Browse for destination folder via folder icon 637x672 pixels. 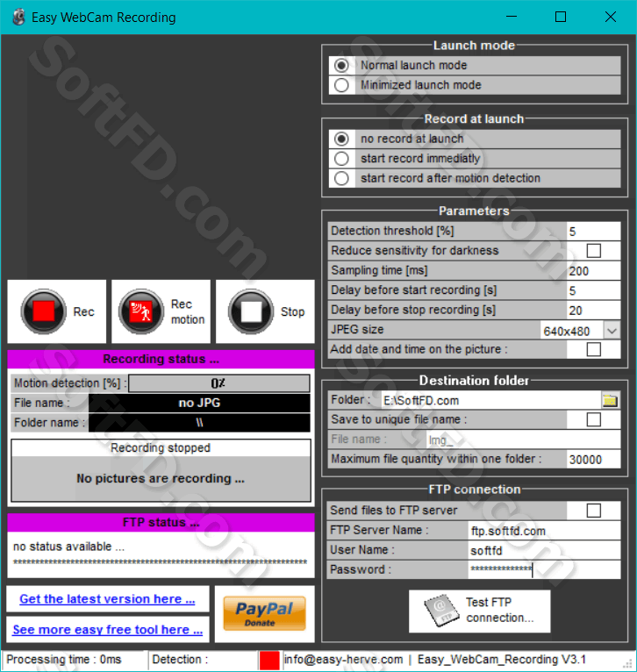(x=610, y=400)
